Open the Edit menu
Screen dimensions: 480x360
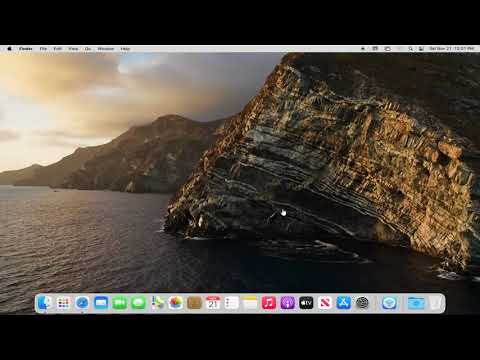(58, 49)
